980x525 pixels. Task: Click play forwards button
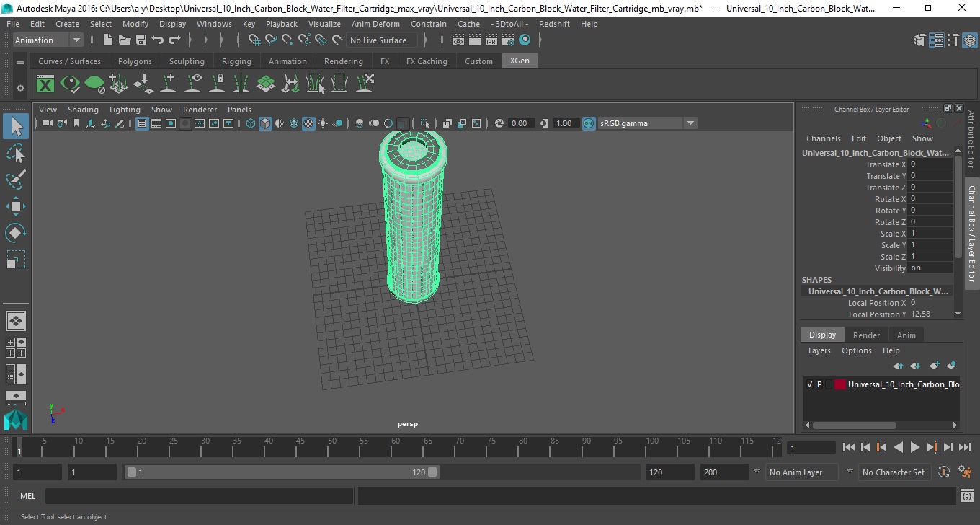(914, 447)
